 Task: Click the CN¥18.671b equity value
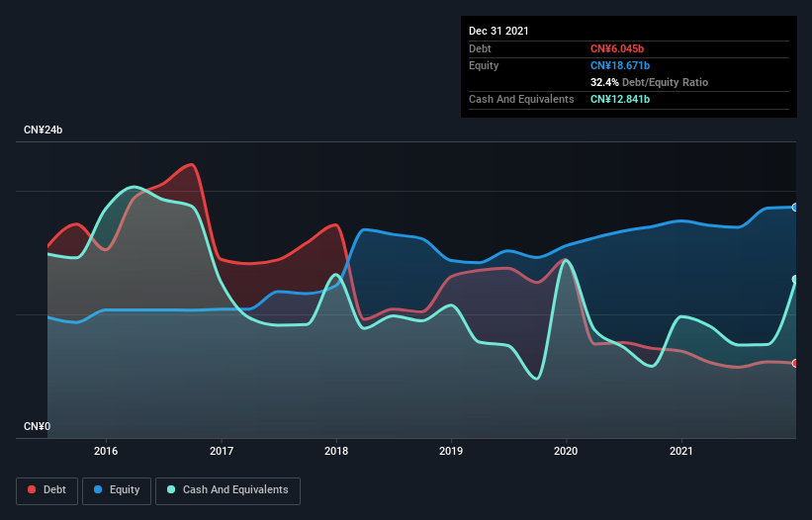(x=620, y=65)
